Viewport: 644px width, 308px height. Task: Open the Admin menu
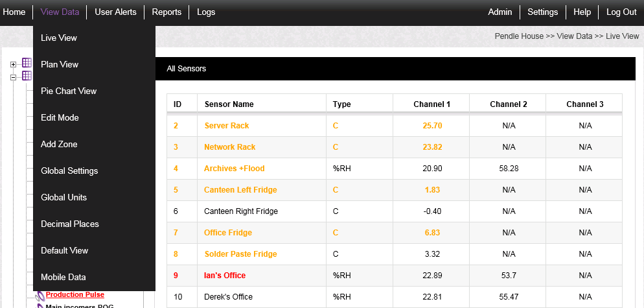click(500, 12)
